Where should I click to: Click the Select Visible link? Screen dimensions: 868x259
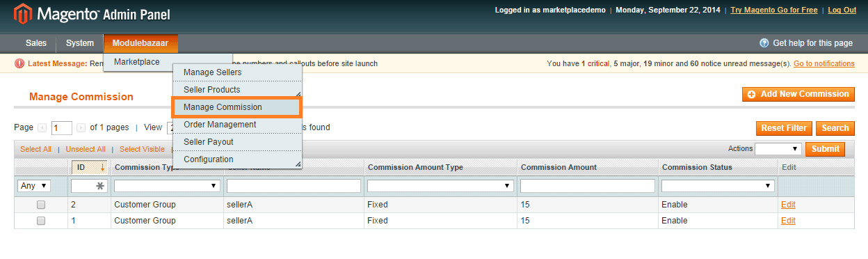tap(142, 149)
